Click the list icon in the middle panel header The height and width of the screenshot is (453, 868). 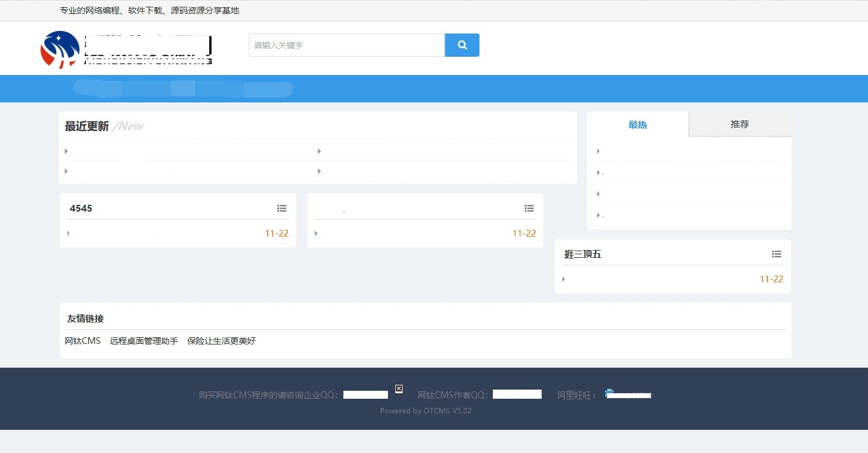529,208
